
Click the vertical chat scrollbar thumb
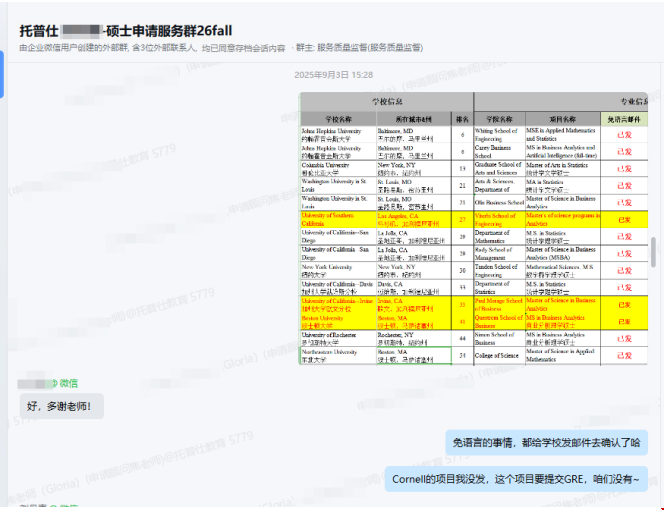click(654, 251)
